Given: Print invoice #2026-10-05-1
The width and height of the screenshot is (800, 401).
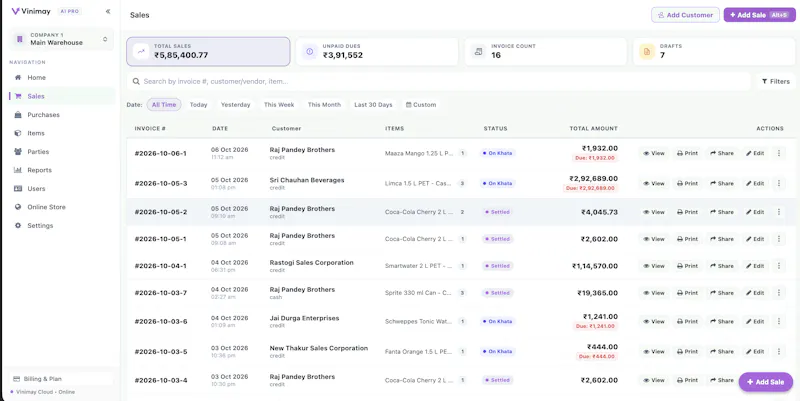Looking at the screenshot, I should coord(687,239).
